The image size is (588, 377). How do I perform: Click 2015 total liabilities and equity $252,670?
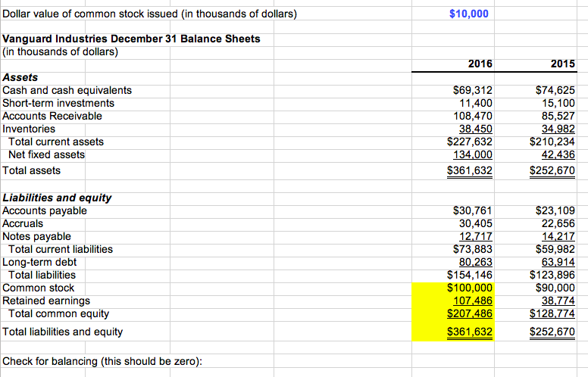point(552,332)
